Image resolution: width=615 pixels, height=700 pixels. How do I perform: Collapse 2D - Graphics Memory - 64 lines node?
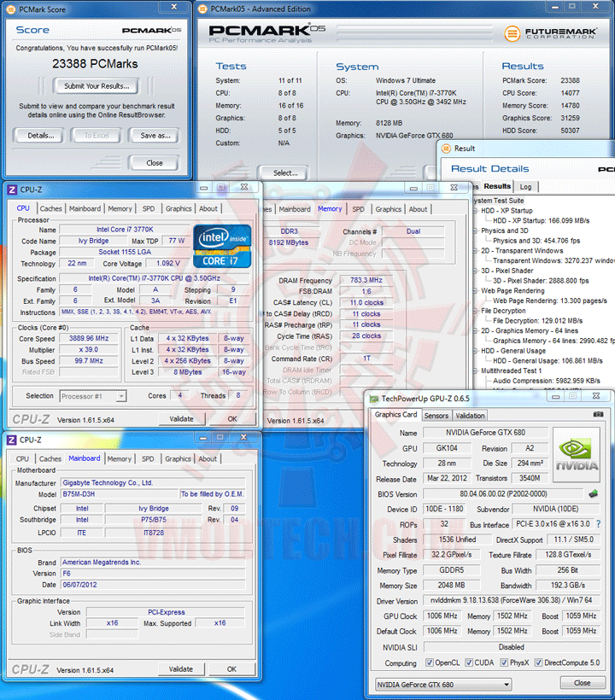click(476, 331)
